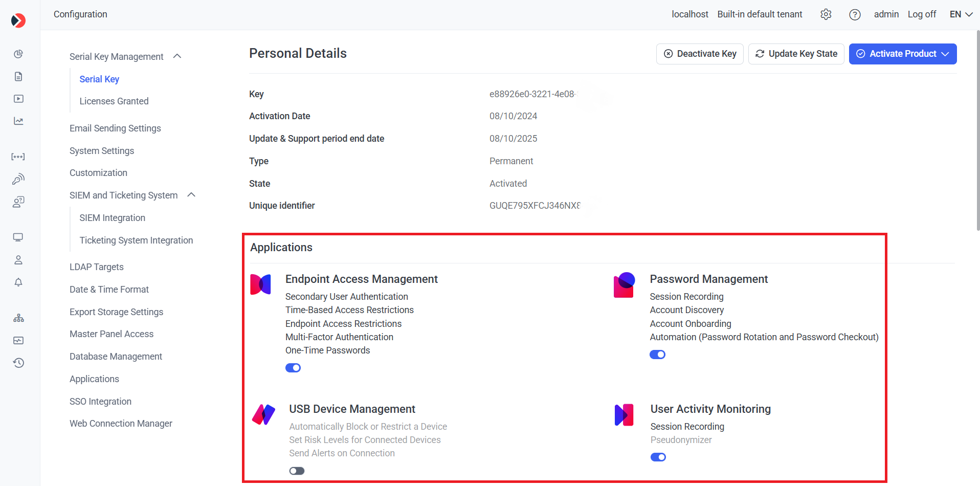
Task: Collapse the SIEM and Ticketing System section
Action: (x=192, y=195)
